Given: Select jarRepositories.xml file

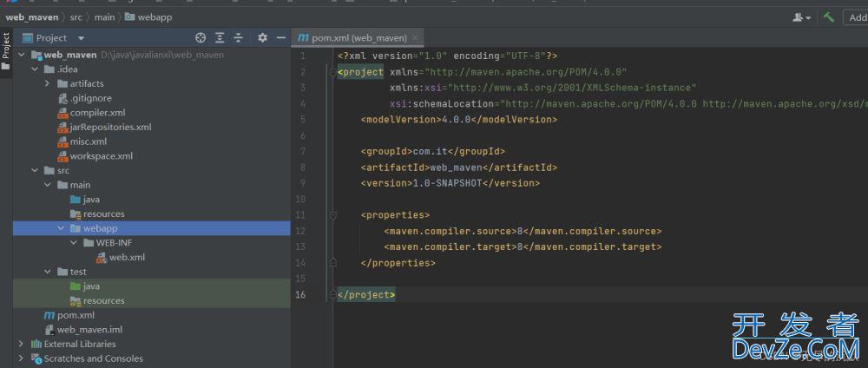Looking at the screenshot, I should click(x=105, y=127).
